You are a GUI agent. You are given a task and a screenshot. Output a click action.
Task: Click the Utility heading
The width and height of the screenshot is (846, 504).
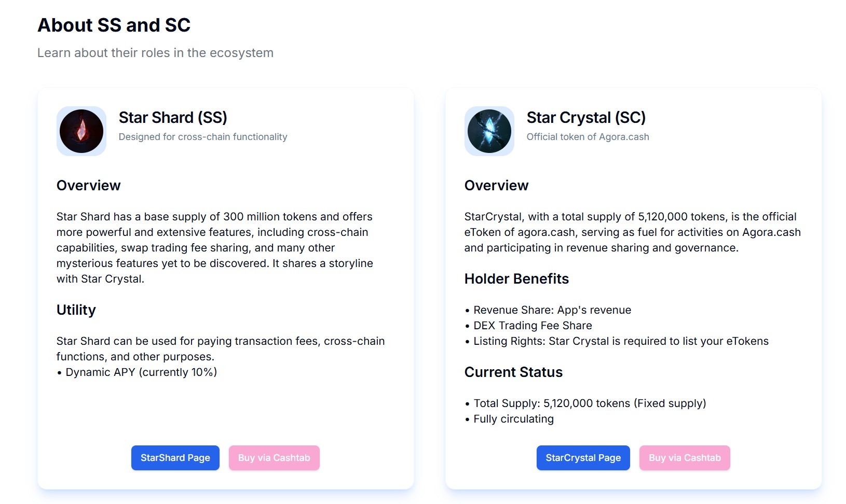click(76, 310)
